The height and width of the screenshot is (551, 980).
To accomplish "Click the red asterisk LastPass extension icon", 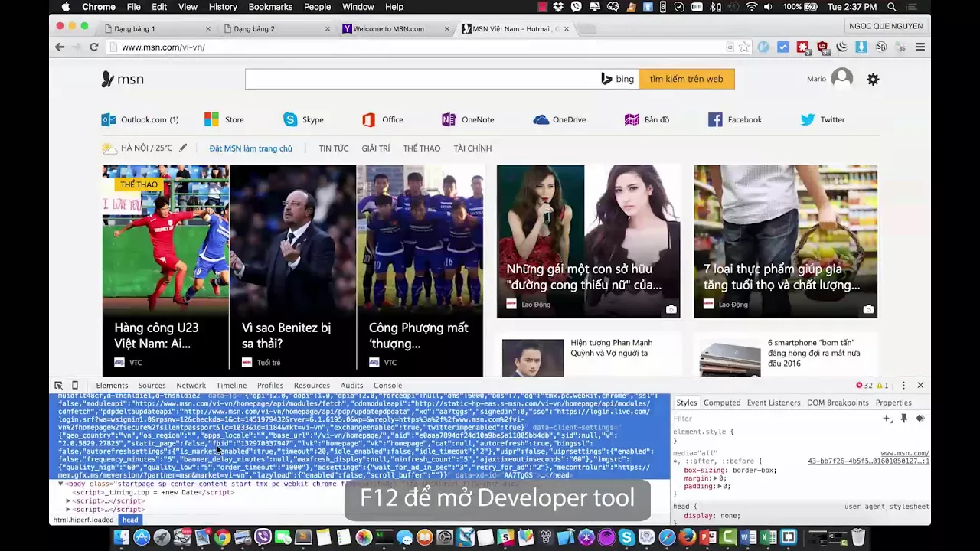I will (x=802, y=47).
